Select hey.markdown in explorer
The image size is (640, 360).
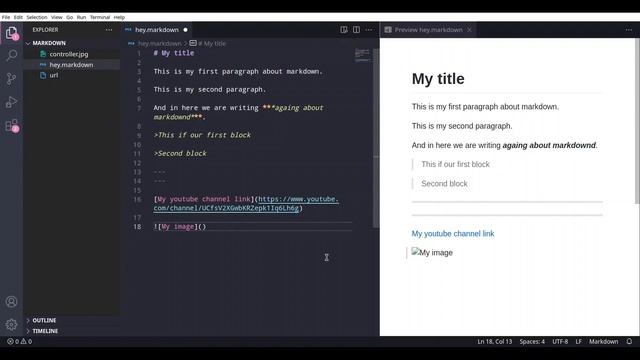[x=72, y=64]
